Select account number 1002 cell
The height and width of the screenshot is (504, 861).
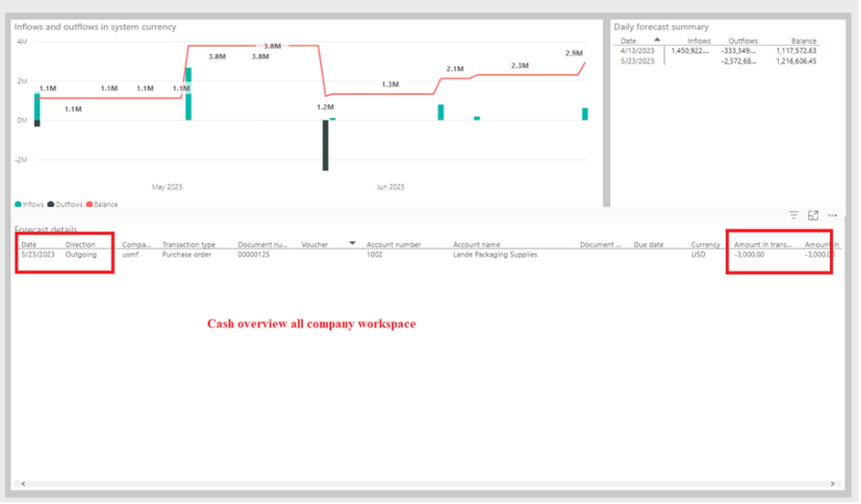pos(374,254)
